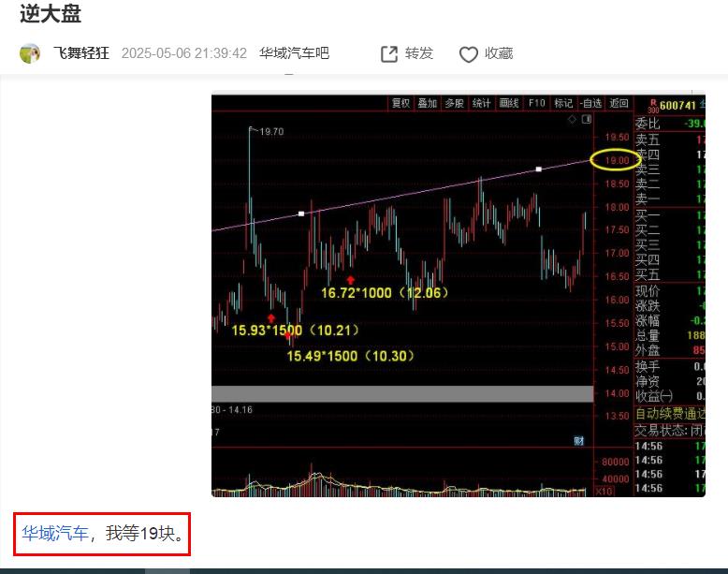Screen dimensions: 728x574
Task: Click the 收藏 label
Action: pyautogui.click(x=499, y=53)
